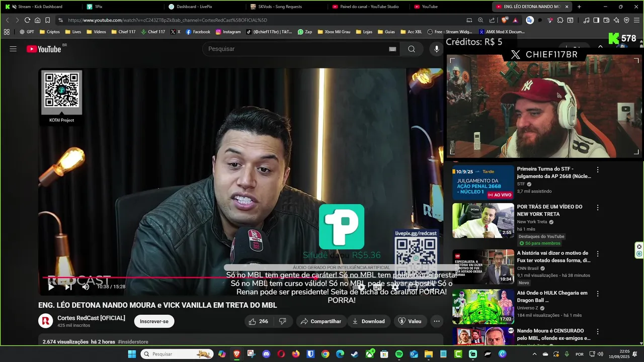This screenshot has height=362, width=644.
Task: Click the Brave shields lion icon
Action: click(505, 20)
